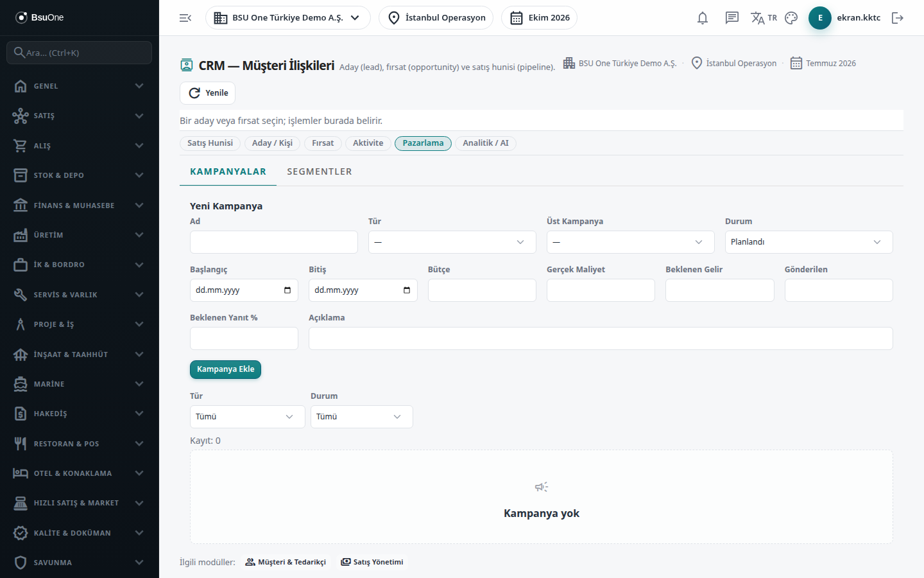Open the ekran.kktc user avatar

click(x=820, y=18)
